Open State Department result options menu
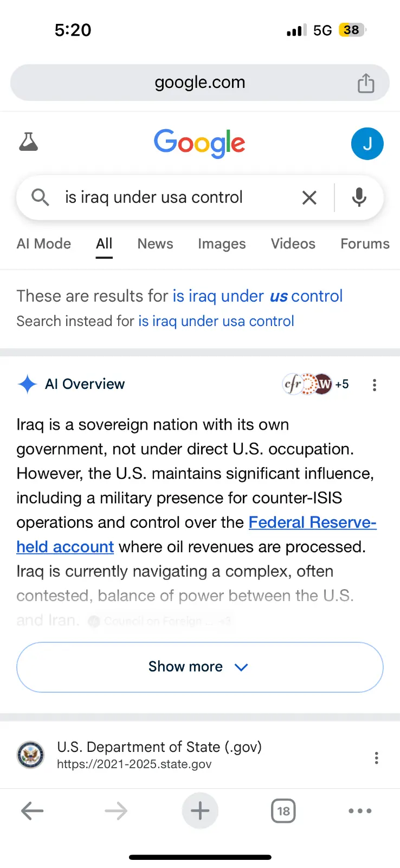This screenshot has height=868, width=400. (376, 758)
